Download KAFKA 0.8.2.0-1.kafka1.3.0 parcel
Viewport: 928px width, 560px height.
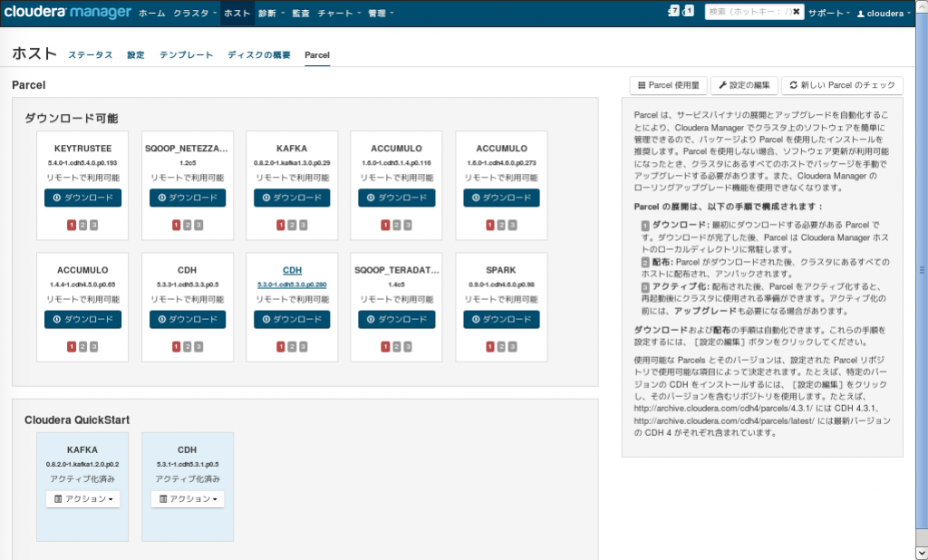[x=292, y=198]
